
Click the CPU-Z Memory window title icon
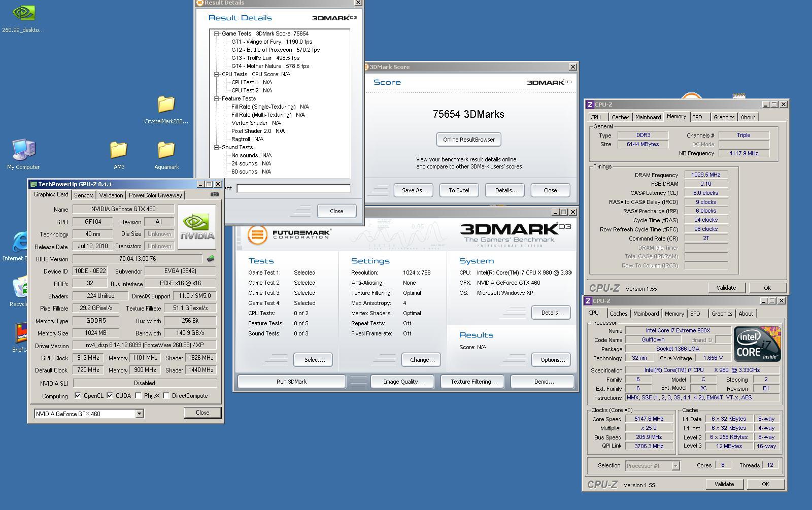[x=590, y=105]
